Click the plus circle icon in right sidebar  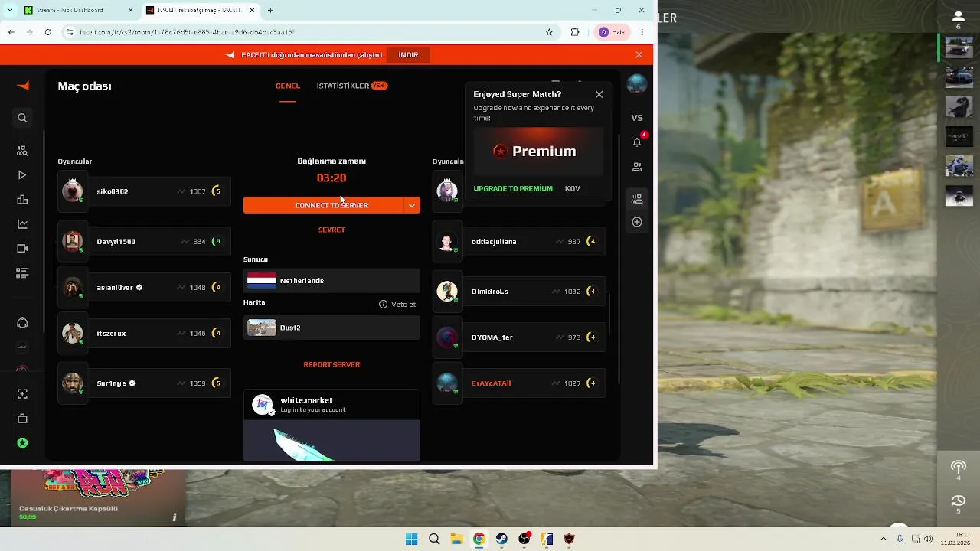click(x=637, y=222)
